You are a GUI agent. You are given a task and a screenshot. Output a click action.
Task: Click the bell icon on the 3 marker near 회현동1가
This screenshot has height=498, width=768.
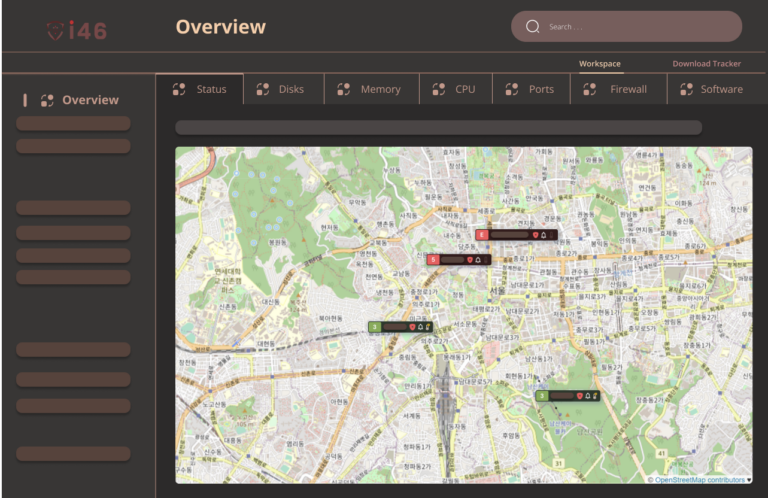[588, 396]
